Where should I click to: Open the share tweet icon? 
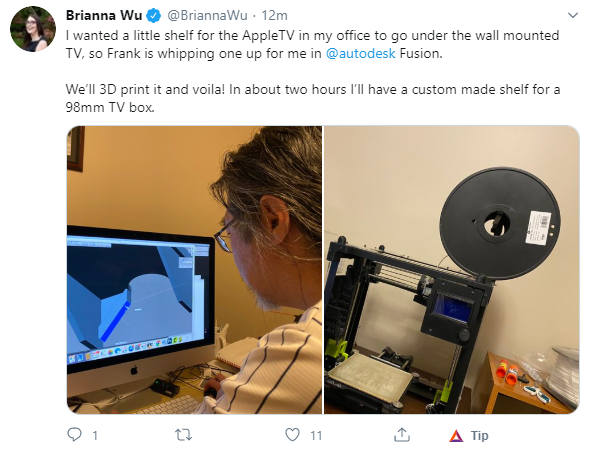click(402, 435)
